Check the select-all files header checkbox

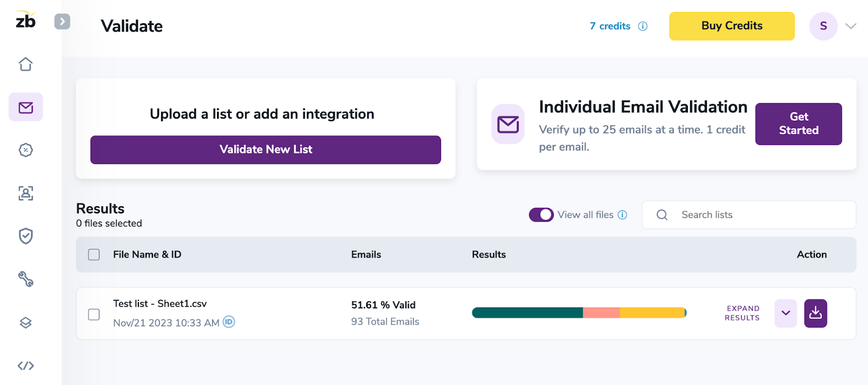(94, 255)
